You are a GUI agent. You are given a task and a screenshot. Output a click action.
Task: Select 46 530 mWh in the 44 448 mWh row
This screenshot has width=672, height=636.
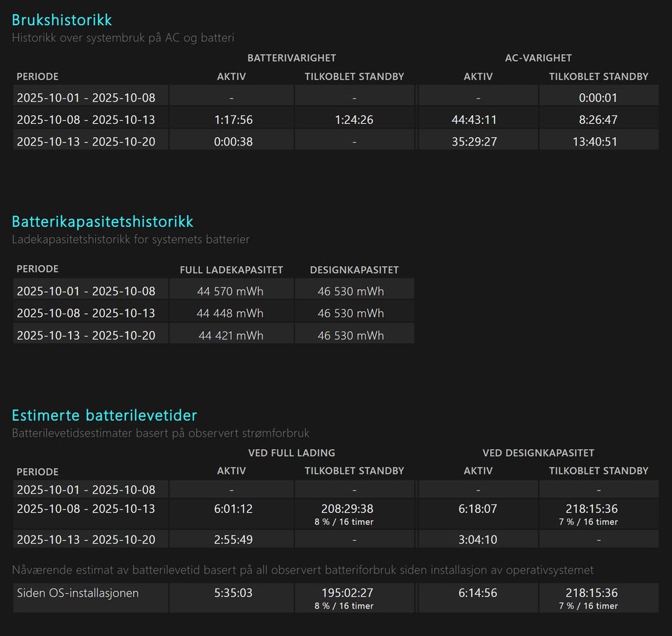(x=351, y=313)
